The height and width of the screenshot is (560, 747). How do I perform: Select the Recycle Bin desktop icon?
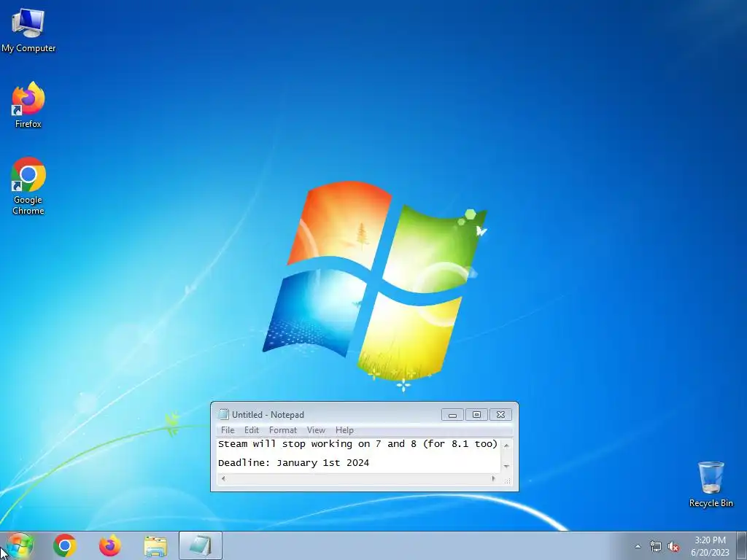(711, 484)
